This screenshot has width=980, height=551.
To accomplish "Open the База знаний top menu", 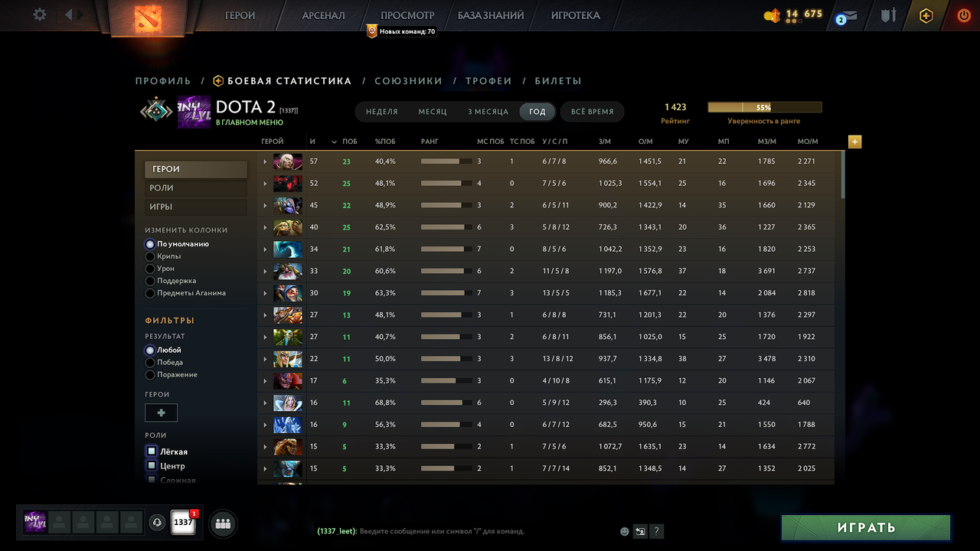I will 491,15.
